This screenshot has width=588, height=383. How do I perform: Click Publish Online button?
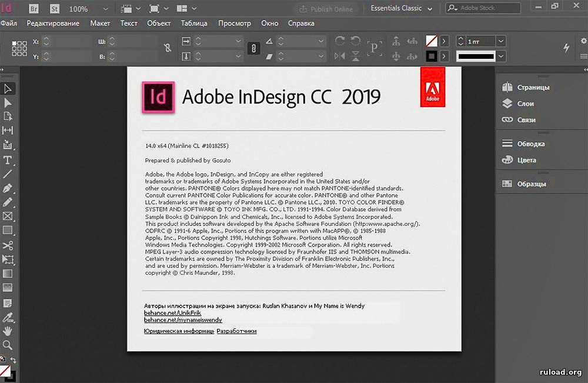point(326,9)
